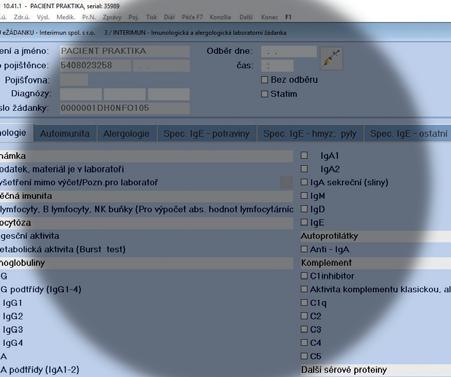The width and height of the screenshot is (451, 377).
Task: Click the small gray button on the Pozn pro laboratoř row
Action: click(286, 182)
